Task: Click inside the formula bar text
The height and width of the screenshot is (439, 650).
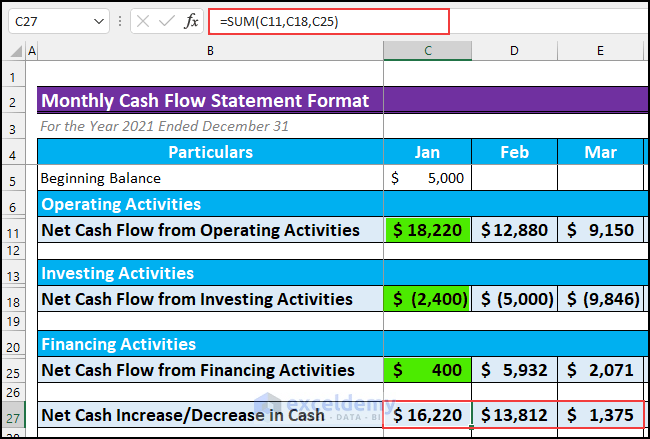Action: 330,21
